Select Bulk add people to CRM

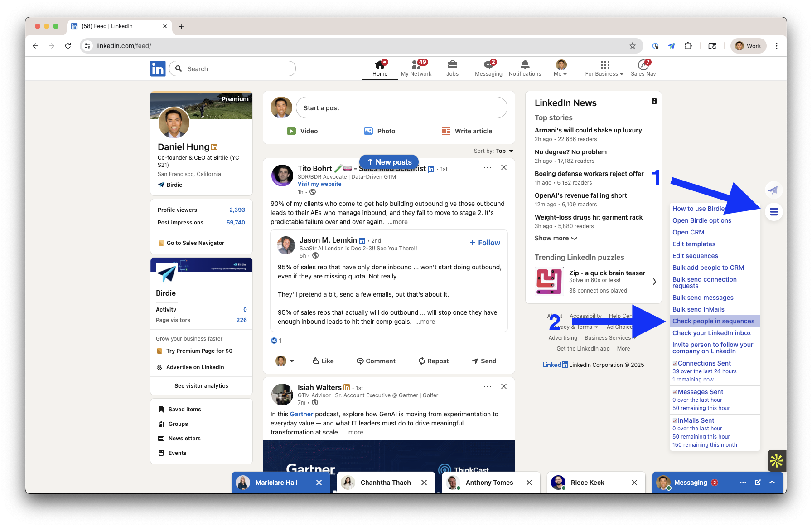[708, 268]
